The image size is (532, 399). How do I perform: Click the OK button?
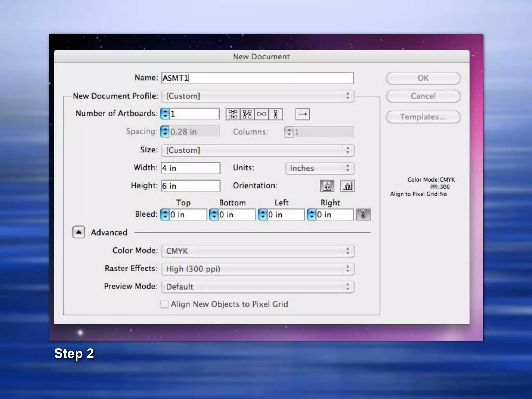pyautogui.click(x=423, y=78)
